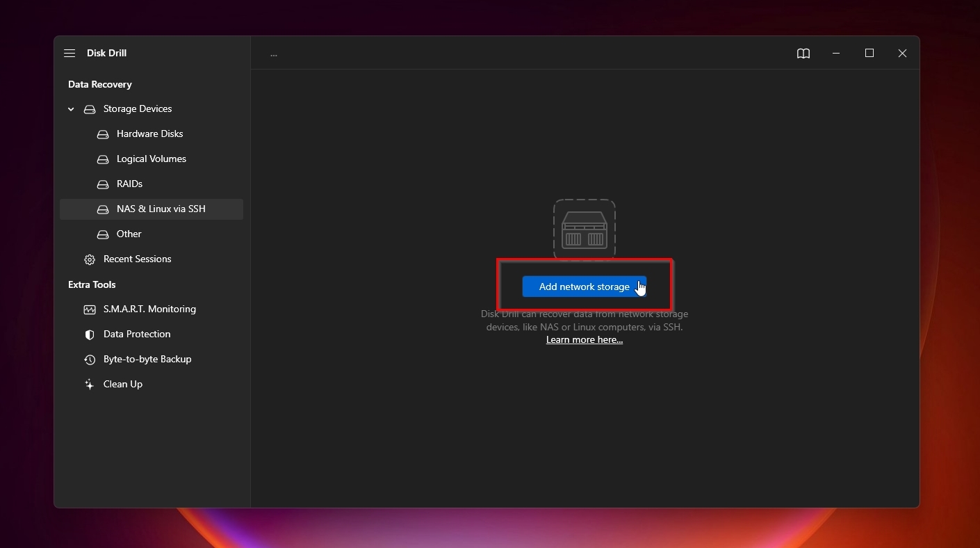Click the Data Protection shield icon
Viewport: 980px width, 548px height.
click(90, 335)
